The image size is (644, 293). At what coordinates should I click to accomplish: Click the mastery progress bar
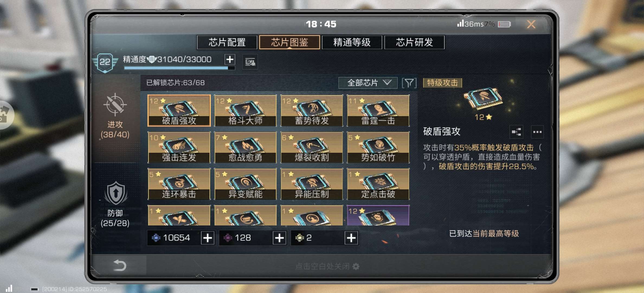(x=179, y=68)
